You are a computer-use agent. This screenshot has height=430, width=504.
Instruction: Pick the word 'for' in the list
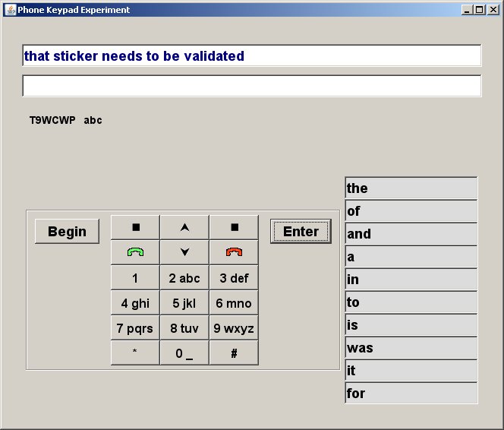[411, 394]
